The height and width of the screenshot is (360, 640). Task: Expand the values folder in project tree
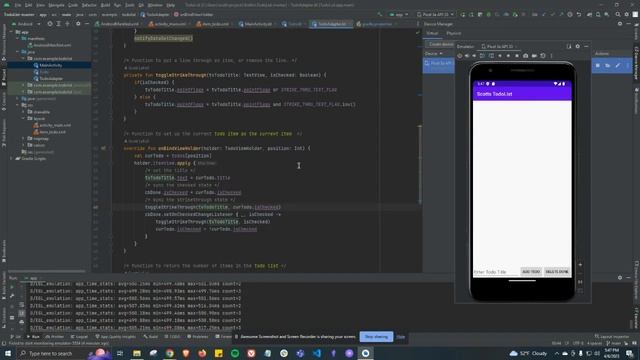pos(24,145)
